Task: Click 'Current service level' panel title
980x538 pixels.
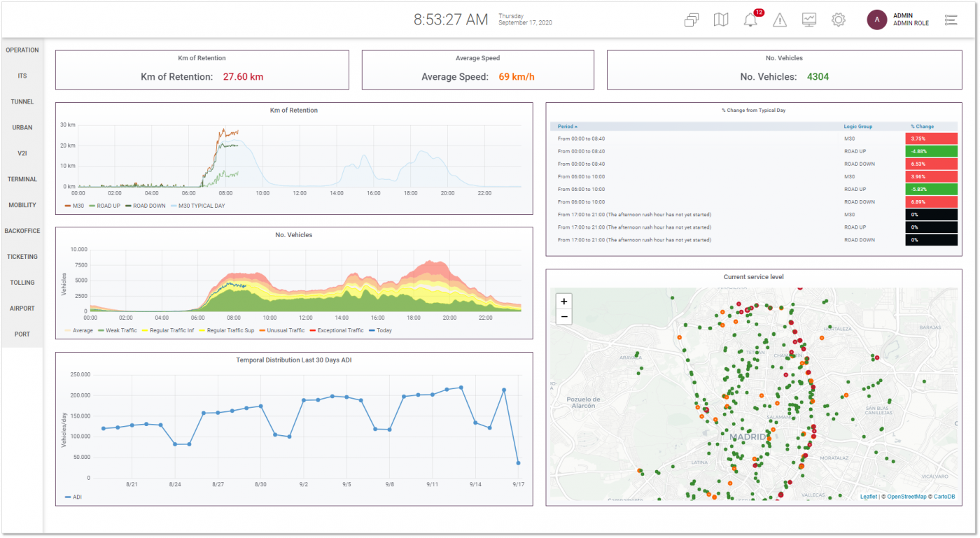Action: tap(753, 277)
